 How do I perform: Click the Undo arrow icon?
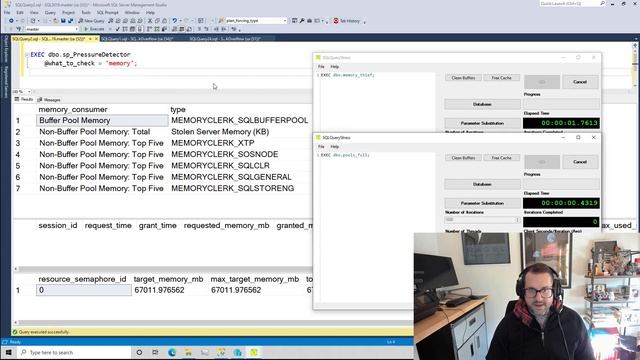[x=175, y=20]
